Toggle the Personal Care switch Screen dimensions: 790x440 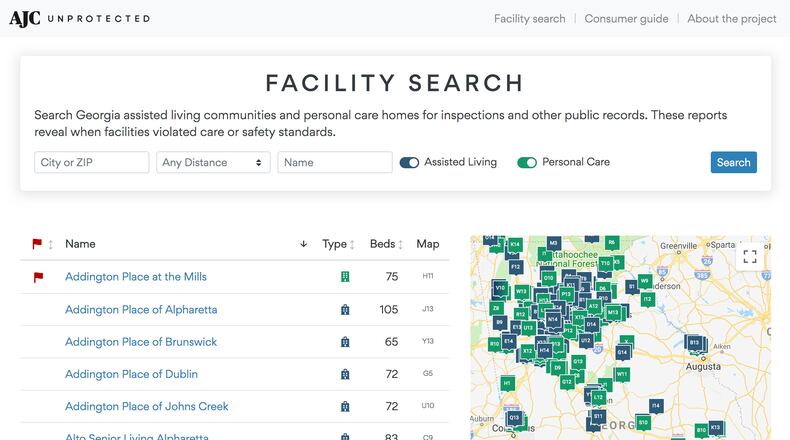pos(527,163)
